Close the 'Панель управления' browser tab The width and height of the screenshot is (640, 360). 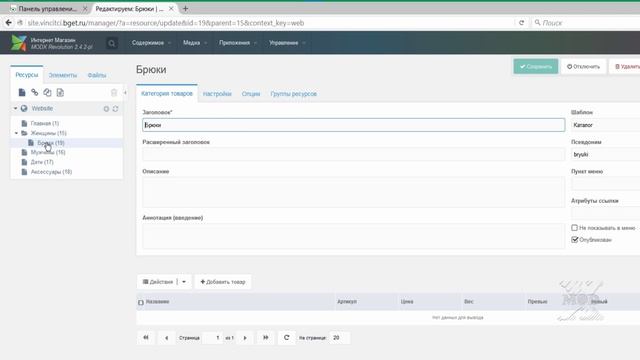click(x=85, y=8)
